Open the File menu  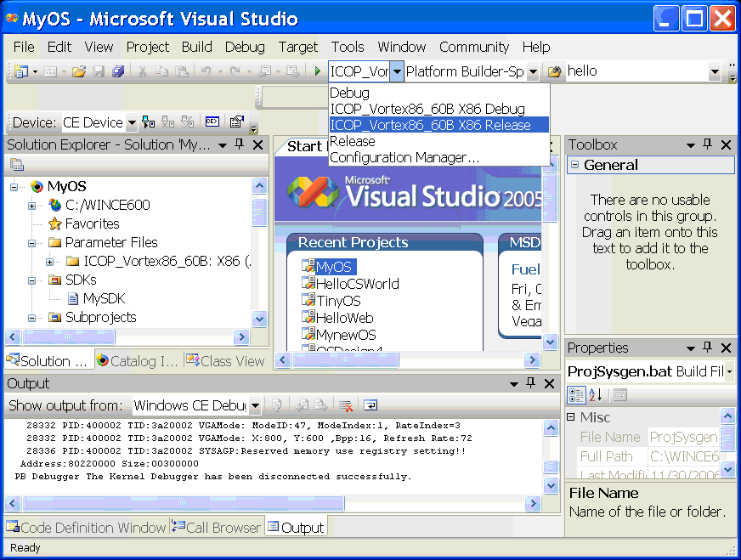click(24, 47)
